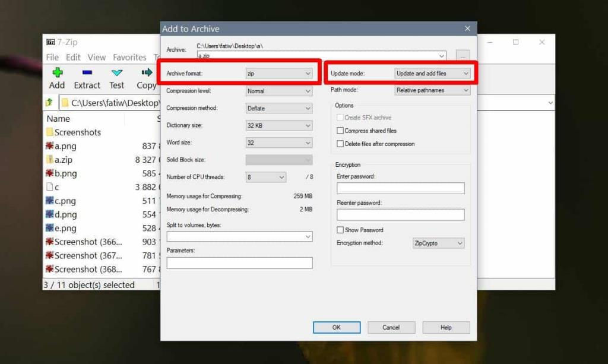608x364 pixels.
Task: Open the View menu
Action: coord(96,57)
